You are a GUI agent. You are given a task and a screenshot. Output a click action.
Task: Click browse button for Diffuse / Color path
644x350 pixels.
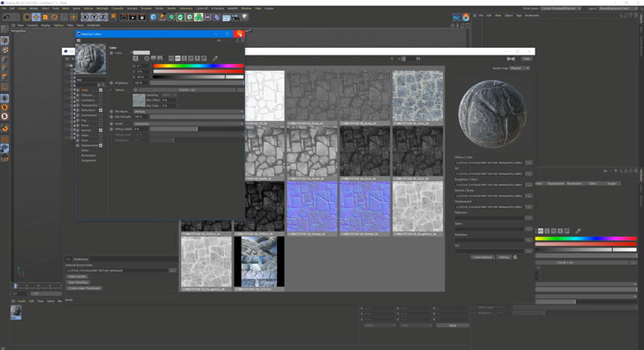pos(529,163)
